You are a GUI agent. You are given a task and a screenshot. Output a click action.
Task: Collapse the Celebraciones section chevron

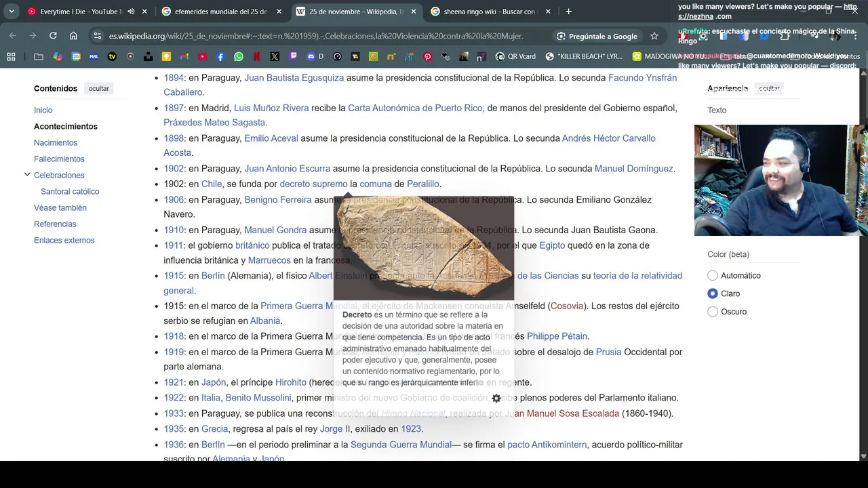click(x=27, y=175)
